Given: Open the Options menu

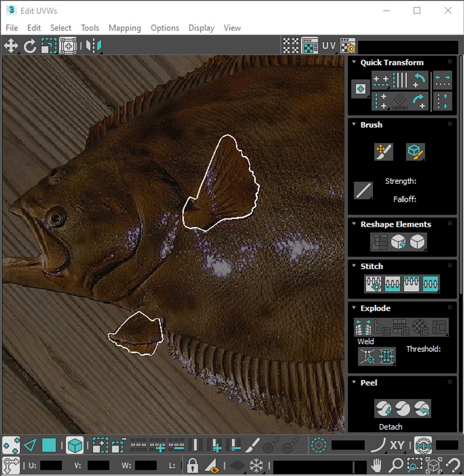Looking at the screenshot, I should click(x=165, y=28).
